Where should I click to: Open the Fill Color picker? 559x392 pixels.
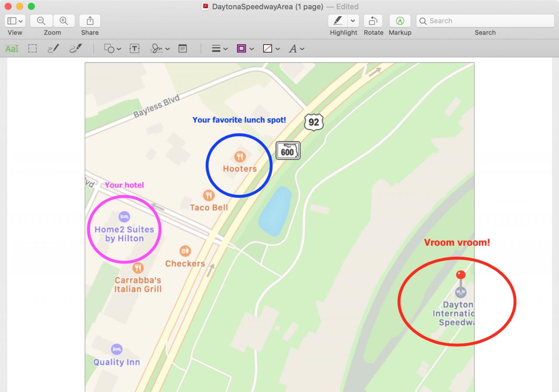pyautogui.click(x=271, y=49)
